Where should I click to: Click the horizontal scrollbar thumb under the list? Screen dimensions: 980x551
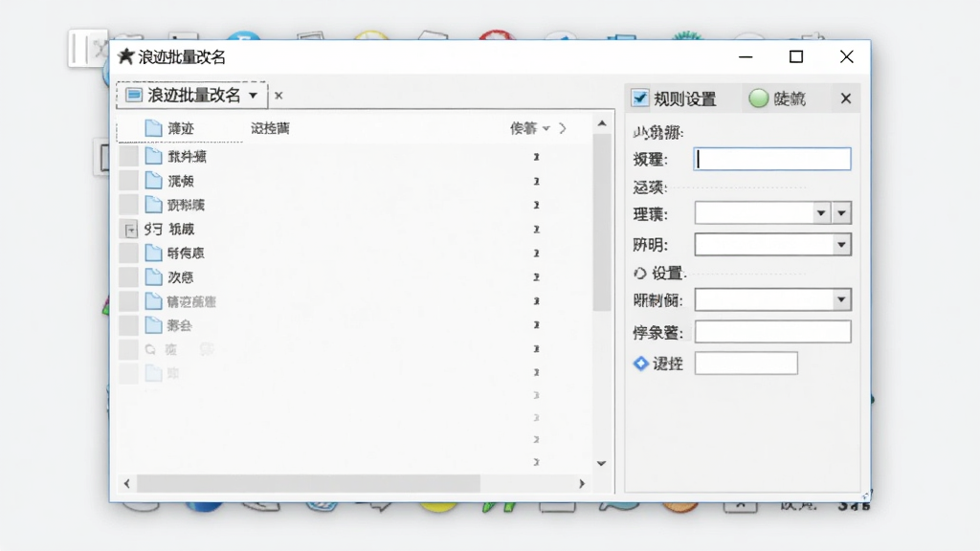click(309, 483)
